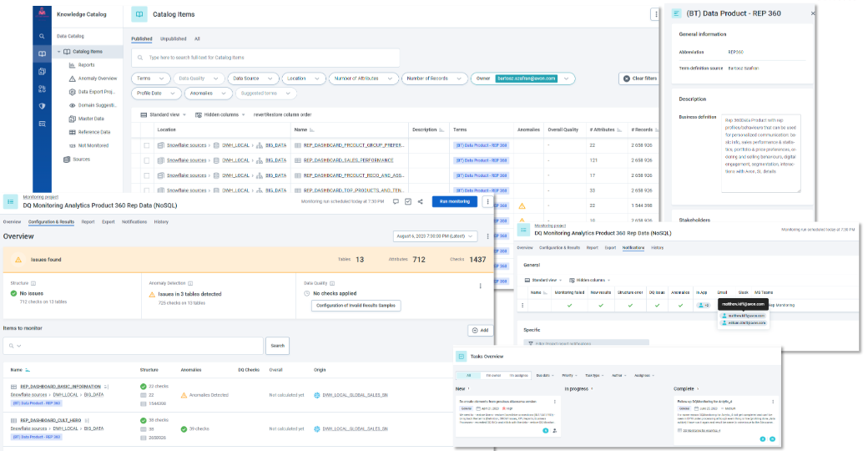Open the three-dot row menu in the Notifications General table
Screen dimensions: 868x451
[x=522, y=306]
